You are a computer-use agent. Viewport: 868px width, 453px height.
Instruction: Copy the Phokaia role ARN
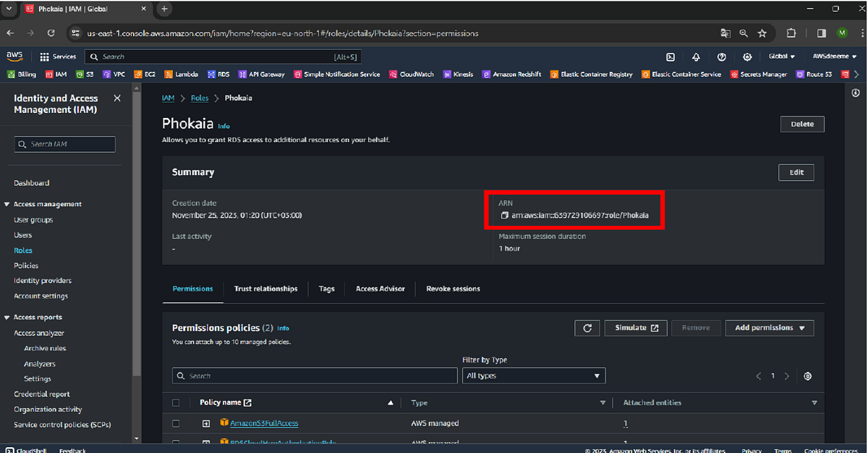click(x=504, y=215)
